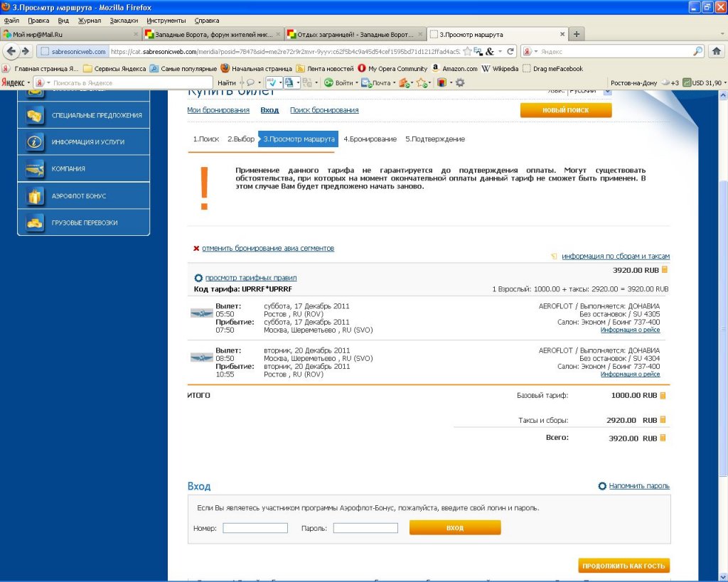Open the Журнал menu
Viewport: 728px width, 582px height.
(90, 21)
